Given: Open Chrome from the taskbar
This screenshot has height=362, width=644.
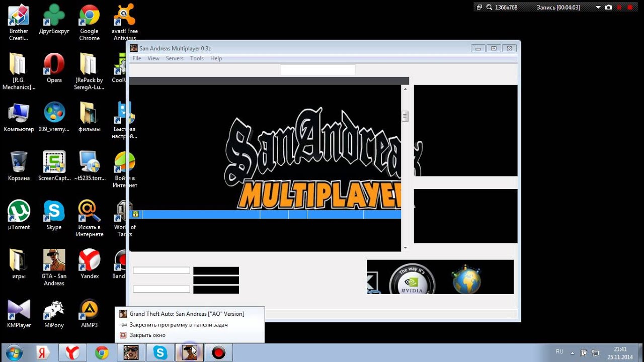Looking at the screenshot, I should point(102,353).
